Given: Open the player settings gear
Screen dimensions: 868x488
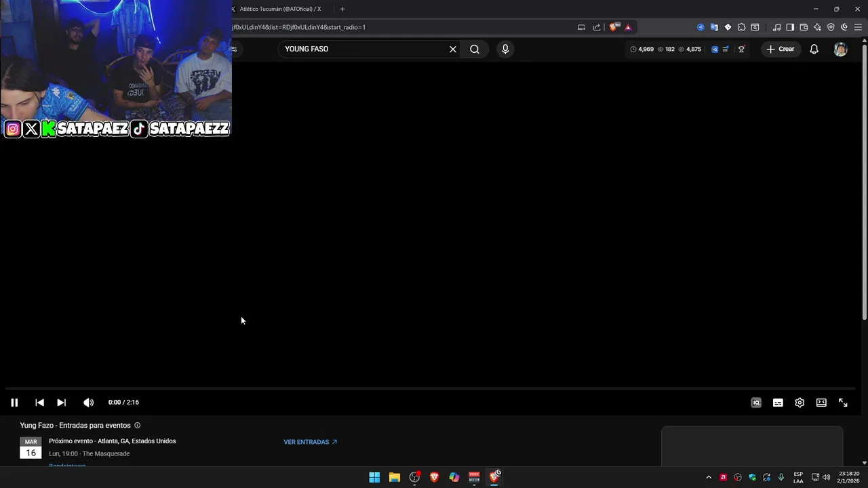Looking at the screenshot, I should [x=800, y=403].
